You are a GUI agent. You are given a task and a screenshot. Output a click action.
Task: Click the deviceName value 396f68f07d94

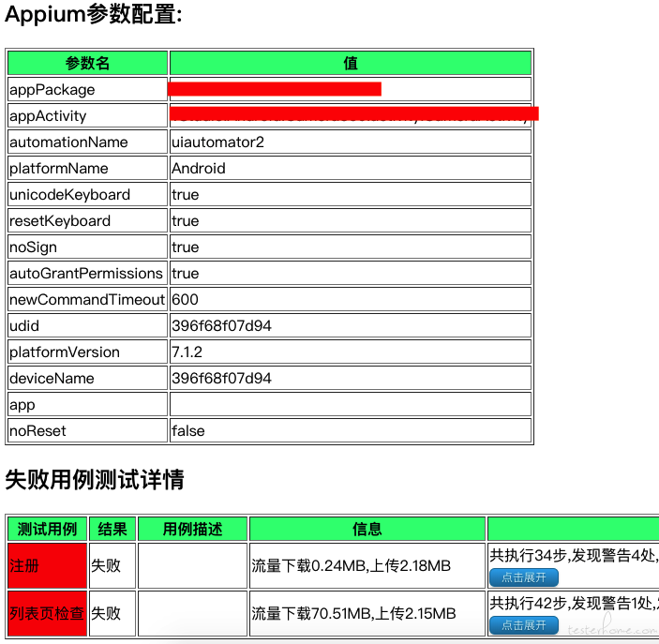pos(351,378)
